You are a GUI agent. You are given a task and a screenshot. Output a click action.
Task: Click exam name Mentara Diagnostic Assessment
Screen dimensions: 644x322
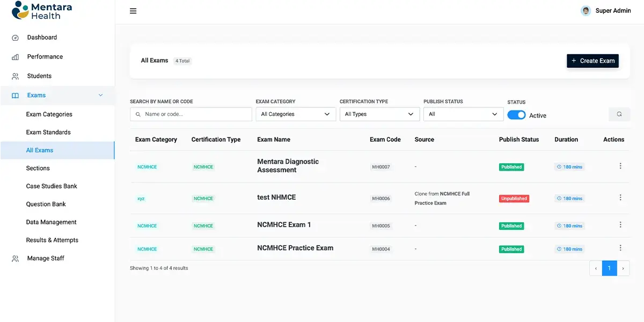pos(288,166)
